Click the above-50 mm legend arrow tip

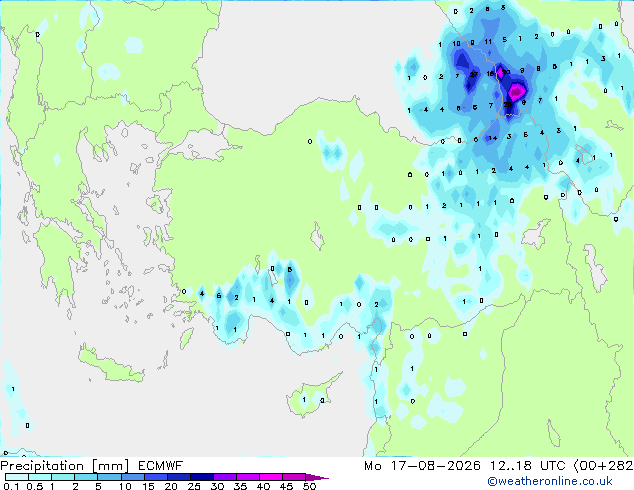tap(317, 477)
